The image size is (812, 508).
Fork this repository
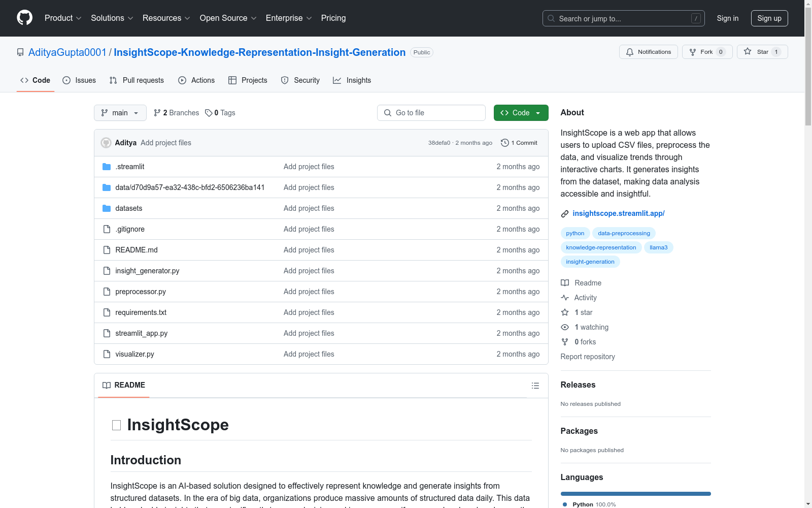pyautogui.click(x=707, y=52)
